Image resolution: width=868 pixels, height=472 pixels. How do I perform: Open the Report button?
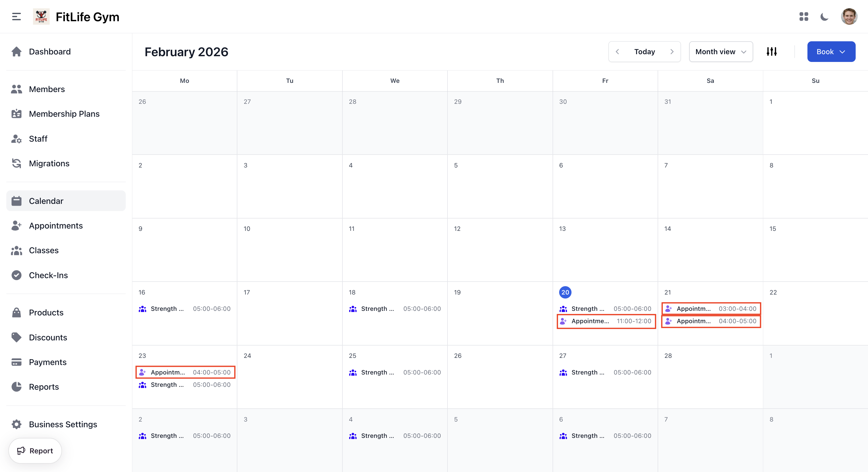pos(35,450)
